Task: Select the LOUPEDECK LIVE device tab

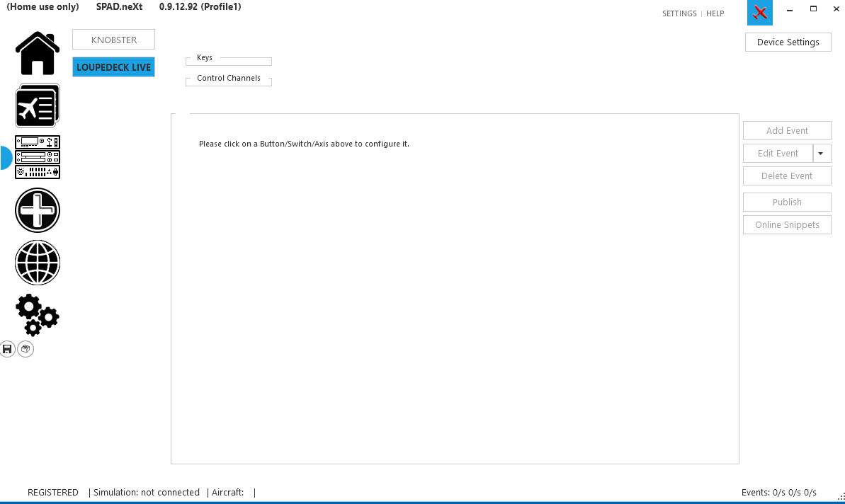Action: pyautogui.click(x=113, y=67)
